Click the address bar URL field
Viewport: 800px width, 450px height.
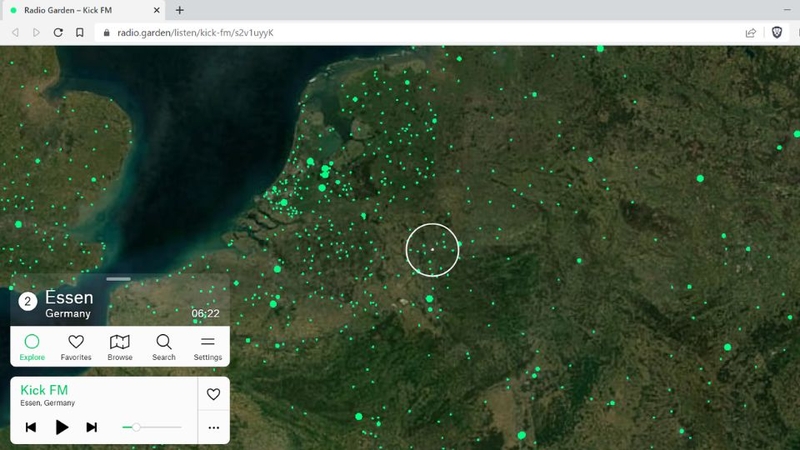pyautogui.click(x=418, y=33)
